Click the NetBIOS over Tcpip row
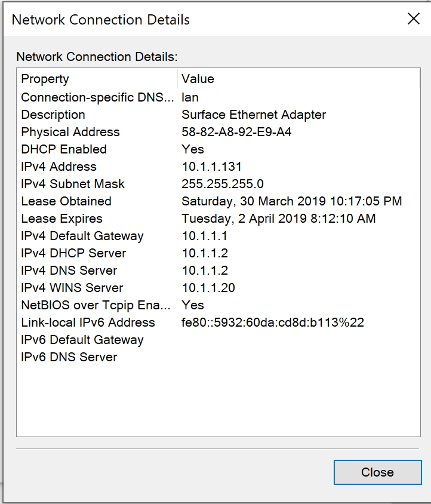Viewport: 431px width, 504px height. pos(96,305)
